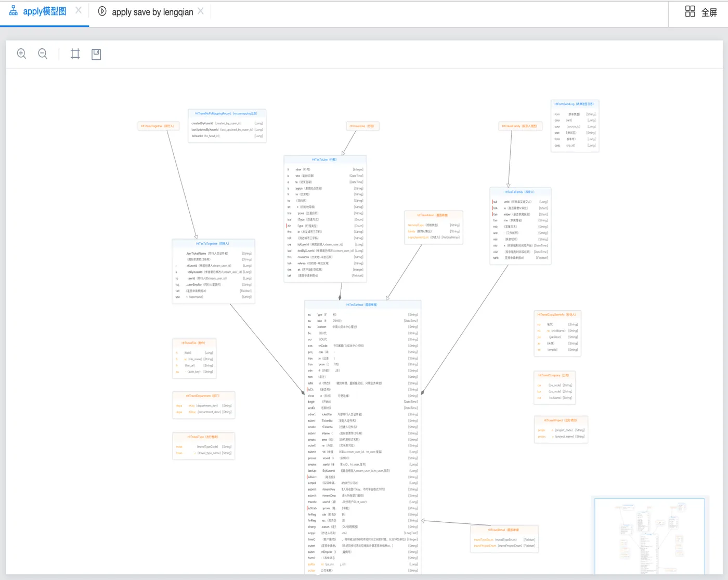Image resolution: width=728 pixels, height=580 pixels.
Task: Zoom out of the model diagram
Action: [x=43, y=54]
